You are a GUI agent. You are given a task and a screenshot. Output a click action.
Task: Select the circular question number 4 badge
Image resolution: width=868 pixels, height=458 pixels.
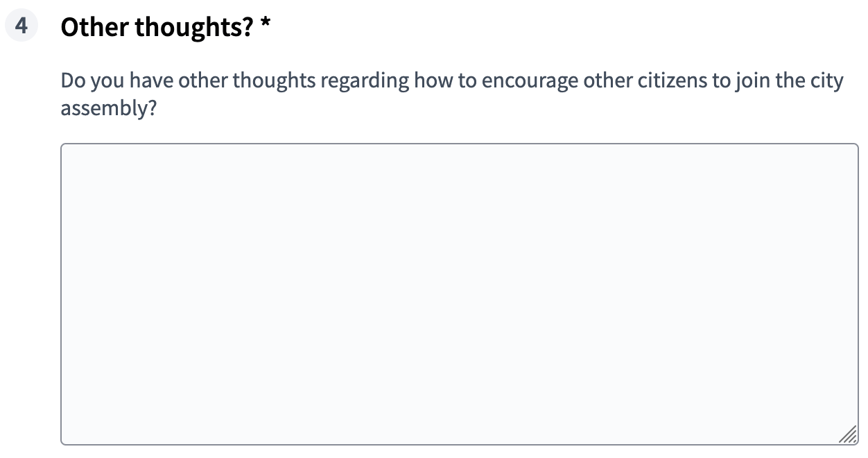pyautogui.click(x=21, y=26)
